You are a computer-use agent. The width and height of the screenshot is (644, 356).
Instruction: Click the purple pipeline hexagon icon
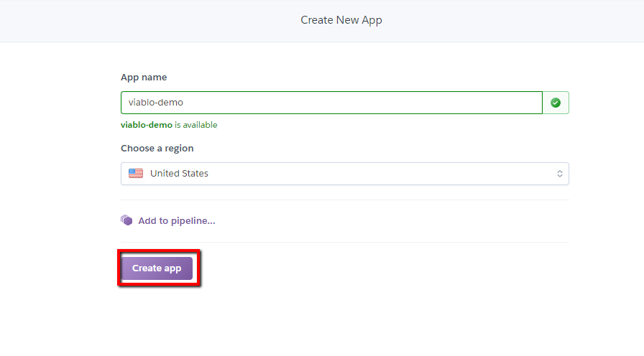tap(126, 220)
